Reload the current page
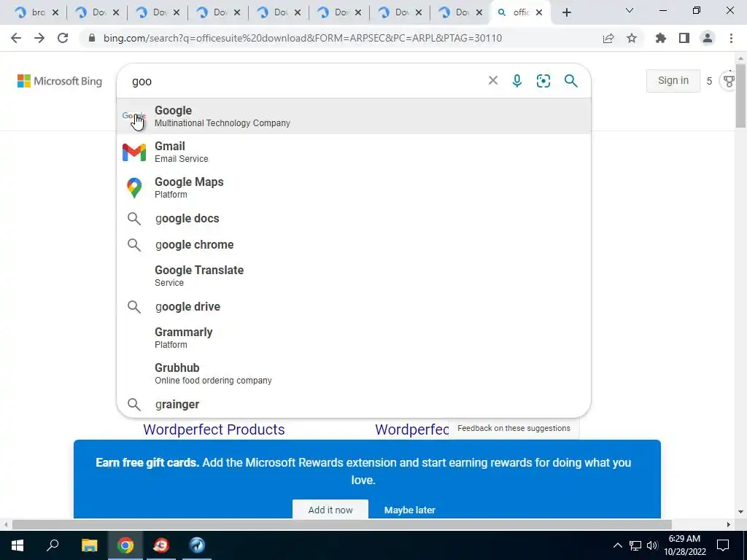Viewport: 747px width, 560px height. [x=63, y=38]
